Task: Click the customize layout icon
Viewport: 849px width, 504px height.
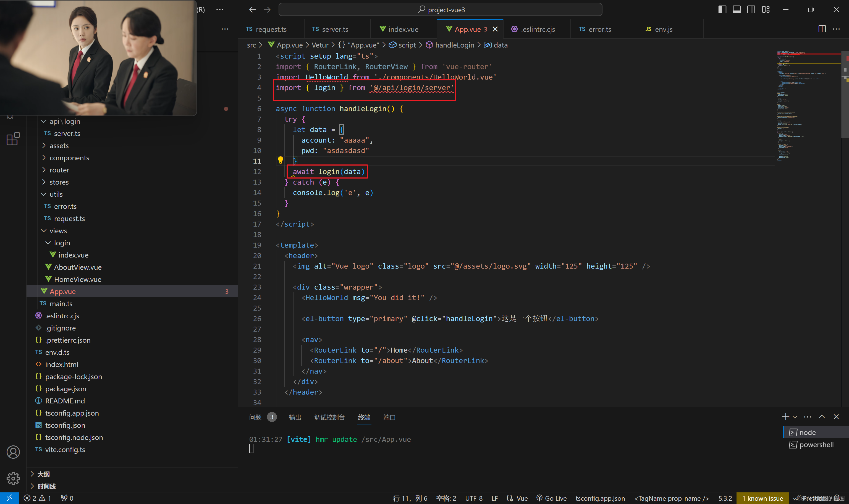Action: (766, 9)
